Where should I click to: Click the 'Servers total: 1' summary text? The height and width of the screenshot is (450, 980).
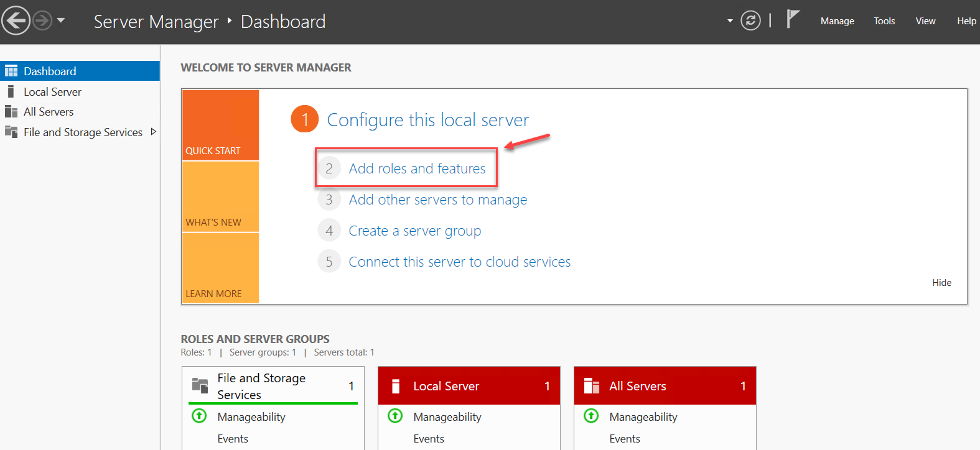tap(344, 352)
